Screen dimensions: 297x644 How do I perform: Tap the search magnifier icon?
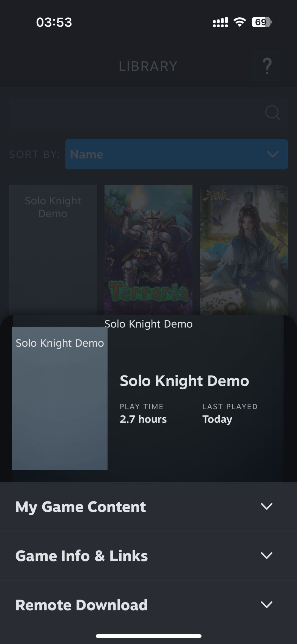(x=273, y=113)
